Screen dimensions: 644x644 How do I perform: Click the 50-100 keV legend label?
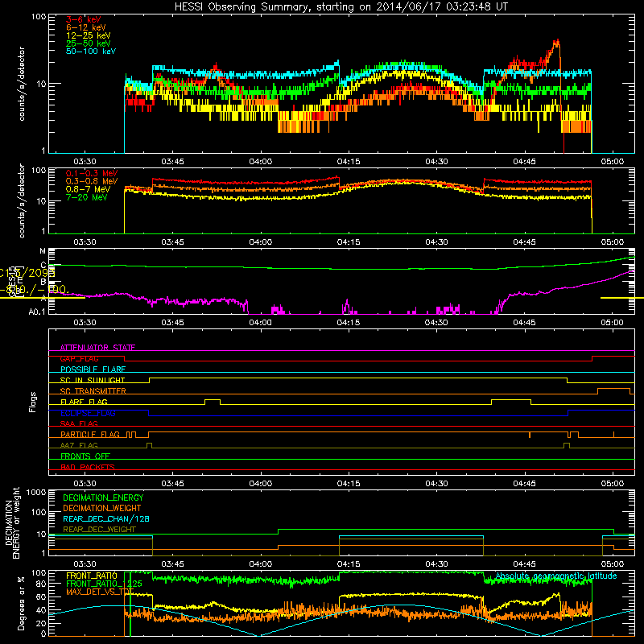pos(91,52)
